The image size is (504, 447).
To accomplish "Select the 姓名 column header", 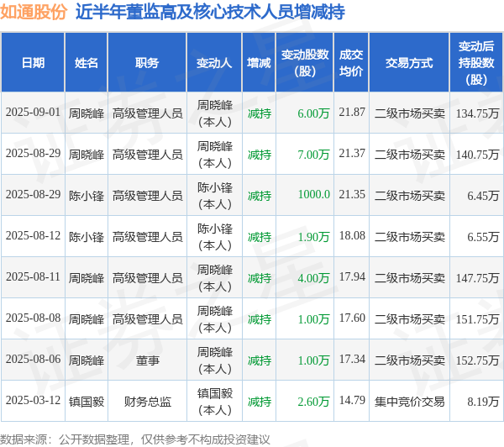I will point(87,63).
